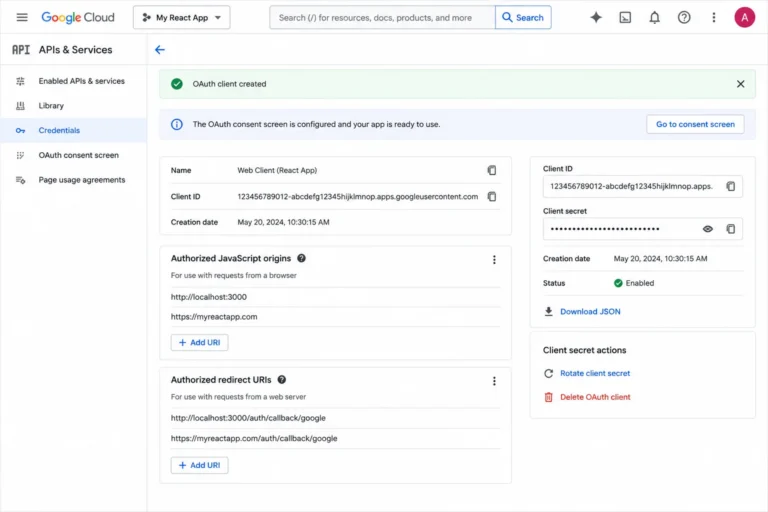The image size is (768, 512).
Task: Open the main hamburger navigation menu
Action: click(x=22, y=18)
